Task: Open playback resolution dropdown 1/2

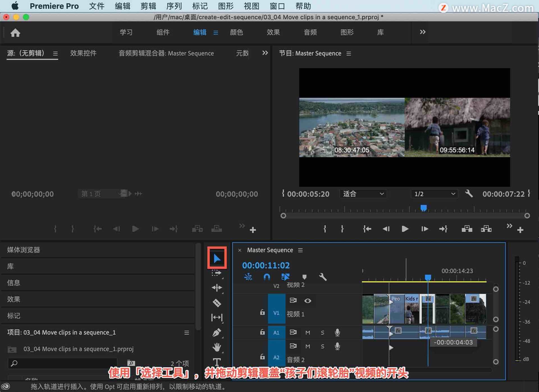Action: point(435,194)
